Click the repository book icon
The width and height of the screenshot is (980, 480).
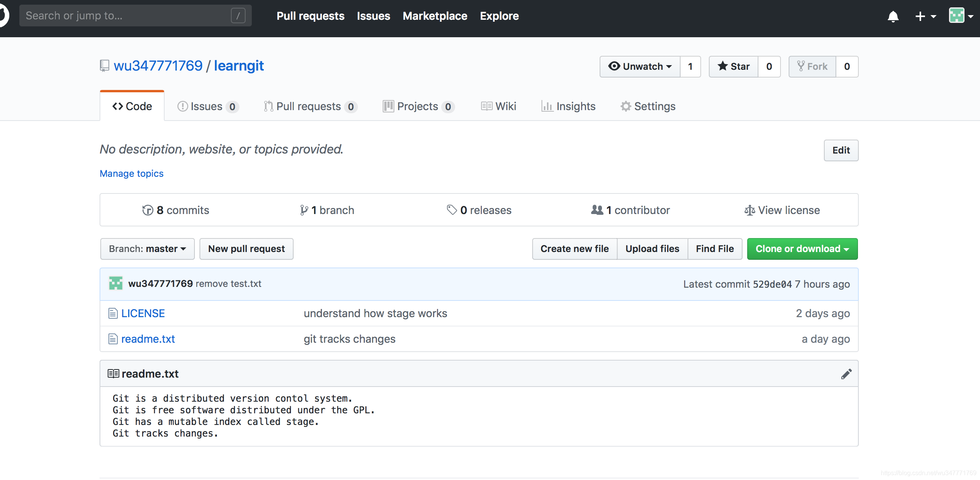click(104, 66)
